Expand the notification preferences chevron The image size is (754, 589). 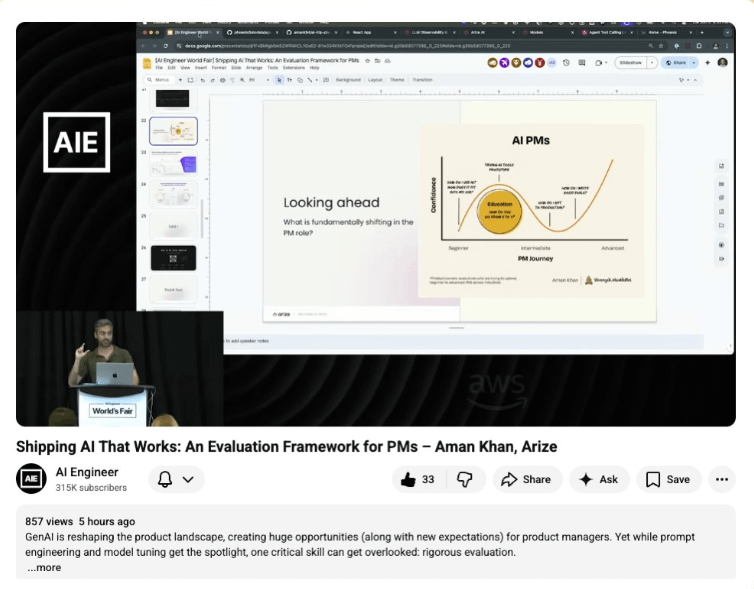coord(188,479)
